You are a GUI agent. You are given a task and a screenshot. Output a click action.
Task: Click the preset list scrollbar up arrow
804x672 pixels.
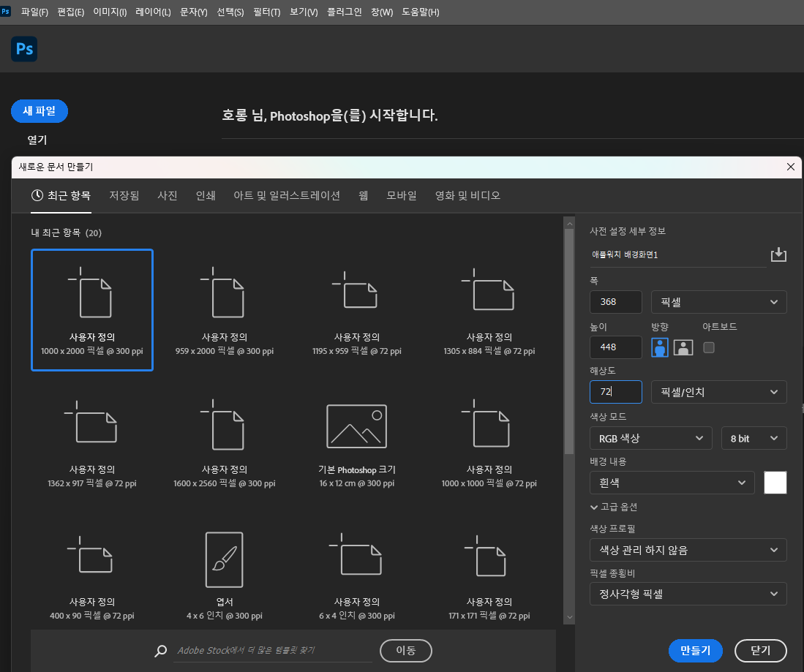(x=569, y=224)
